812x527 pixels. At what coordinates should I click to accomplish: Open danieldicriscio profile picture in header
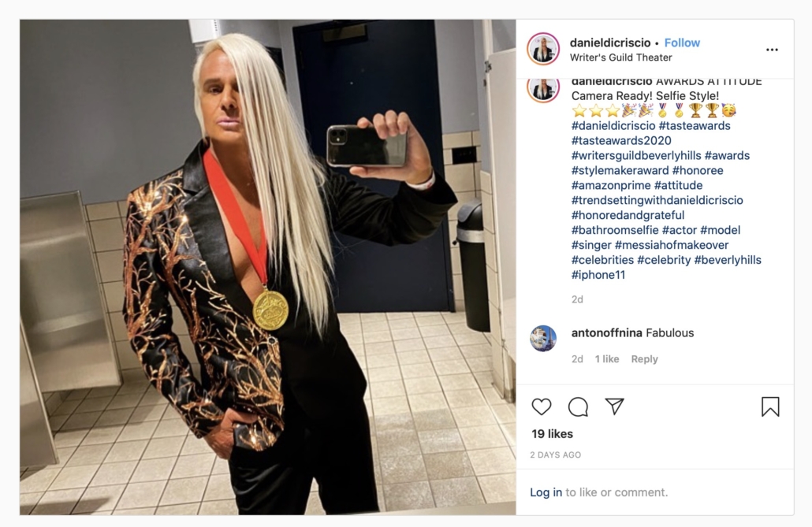coord(543,49)
